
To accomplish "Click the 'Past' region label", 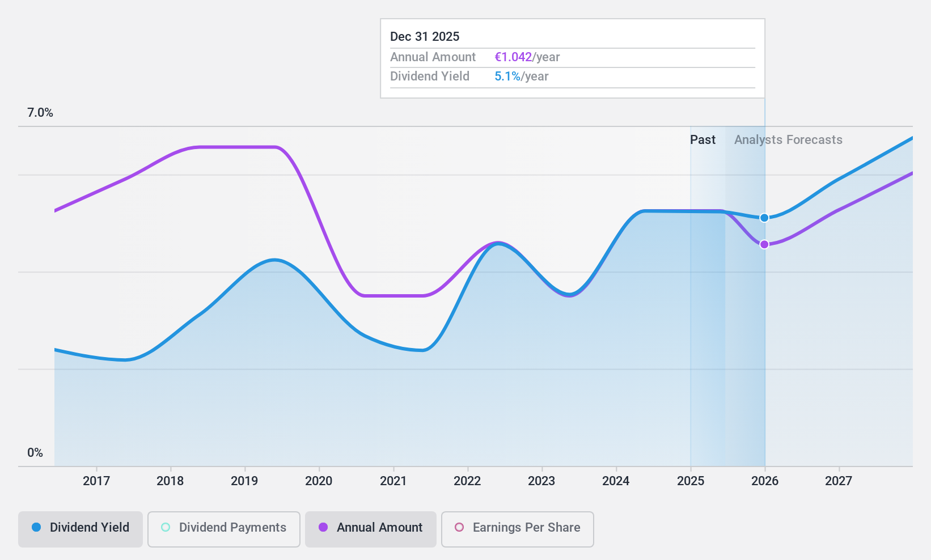I will [x=703, y=140].
